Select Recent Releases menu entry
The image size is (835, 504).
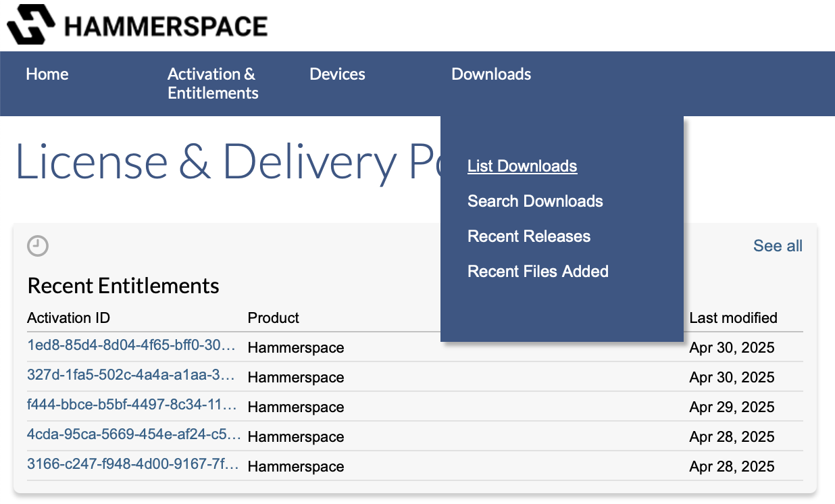click(529, 236)
